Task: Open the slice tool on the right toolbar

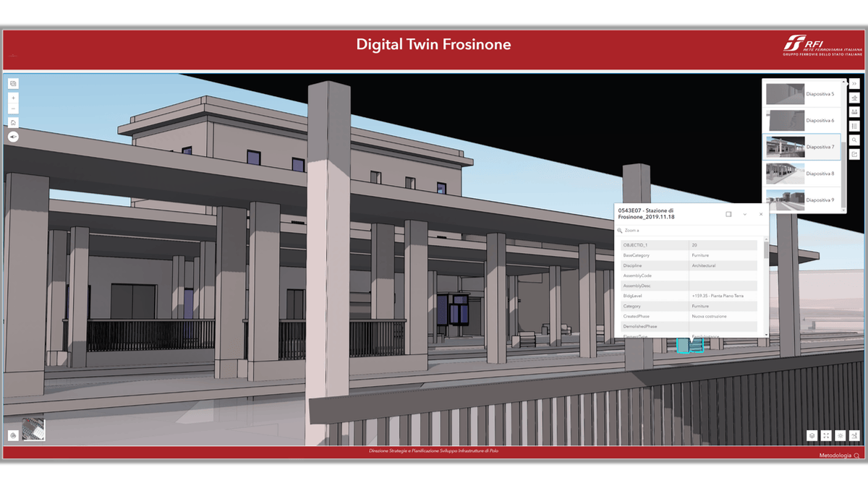Action: point(854,98)
